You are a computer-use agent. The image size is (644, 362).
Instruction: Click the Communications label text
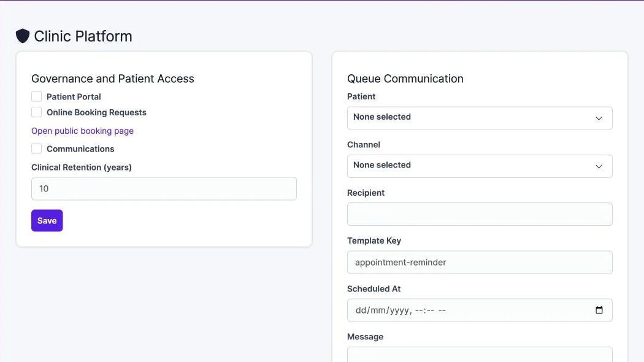coord(80,148)
